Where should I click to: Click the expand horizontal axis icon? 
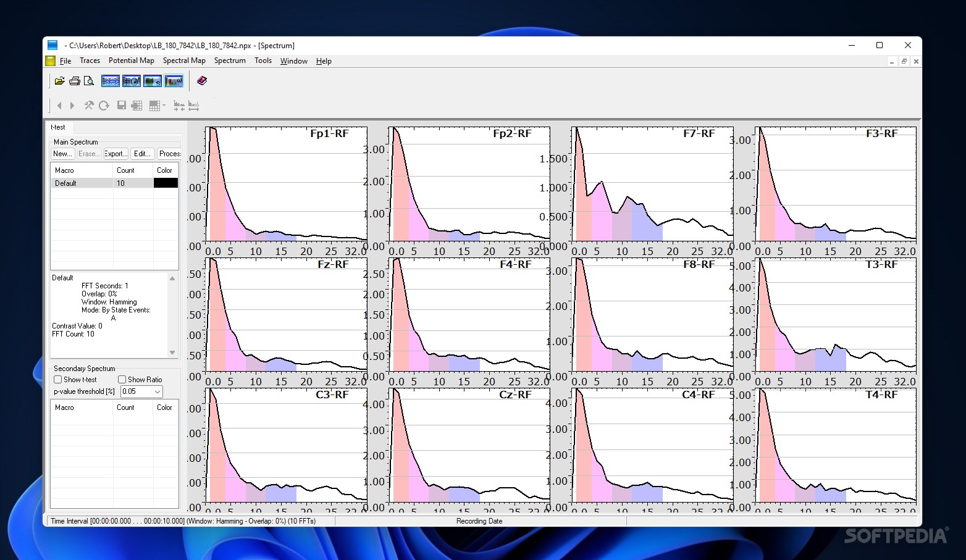[194, 106]
